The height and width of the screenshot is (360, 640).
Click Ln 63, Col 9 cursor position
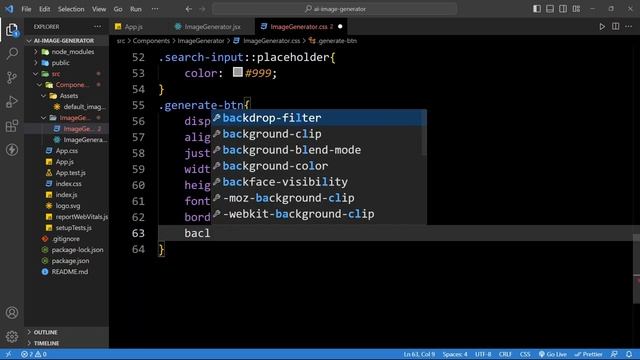click(419, 354)
